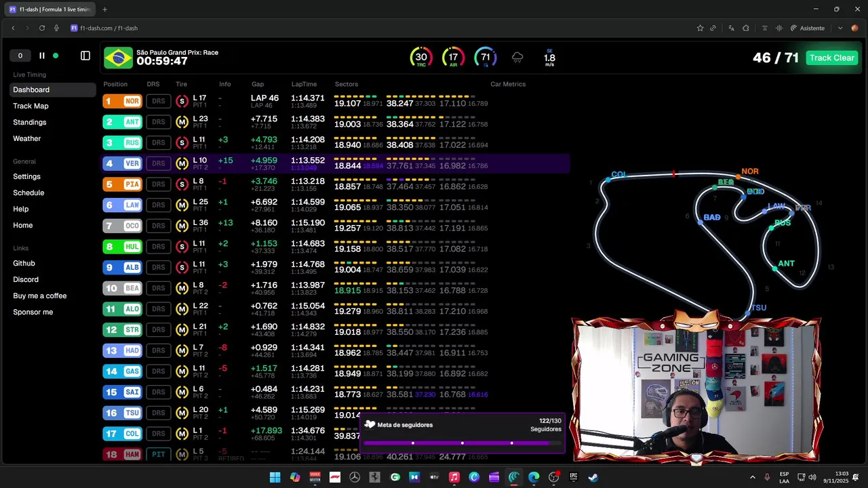Click the medium tire icon in OCO row
The image size is (868, 488).
coord(182,226)
